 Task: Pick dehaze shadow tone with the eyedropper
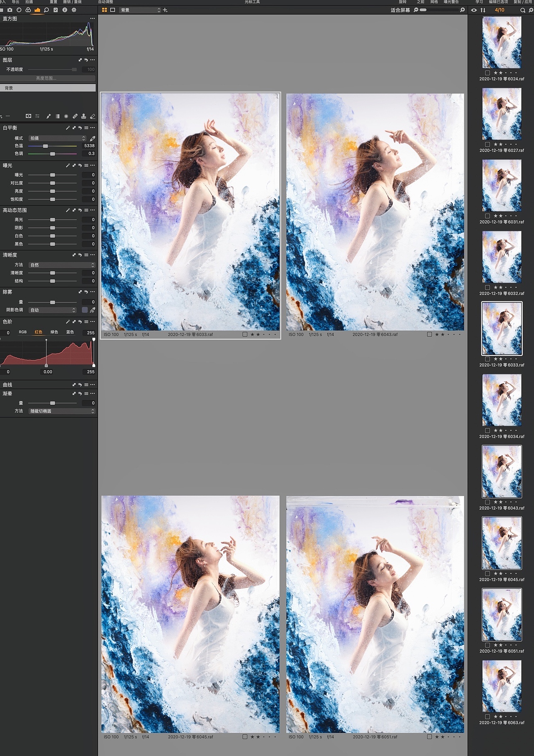(93, 310)
